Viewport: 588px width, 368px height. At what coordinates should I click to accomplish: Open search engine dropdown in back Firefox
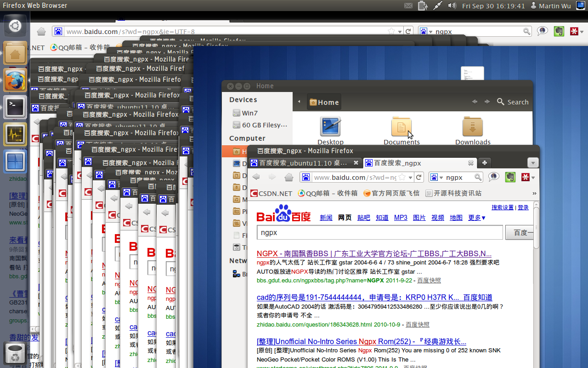pyautogui.click(x=430, y=32)
